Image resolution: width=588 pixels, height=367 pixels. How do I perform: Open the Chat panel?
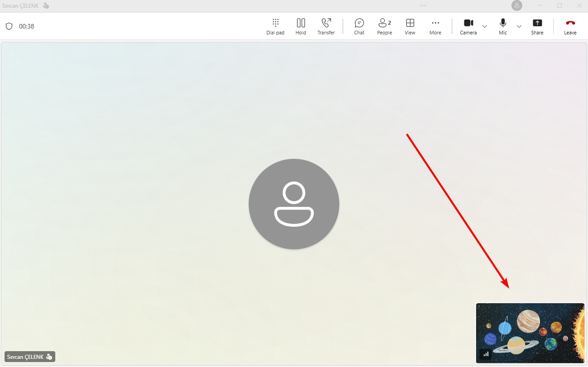click(359, 26)
